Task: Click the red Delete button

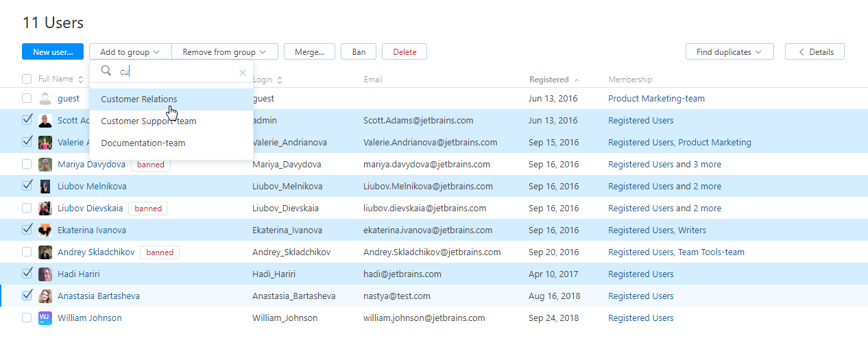Action: tap(404, 51)
